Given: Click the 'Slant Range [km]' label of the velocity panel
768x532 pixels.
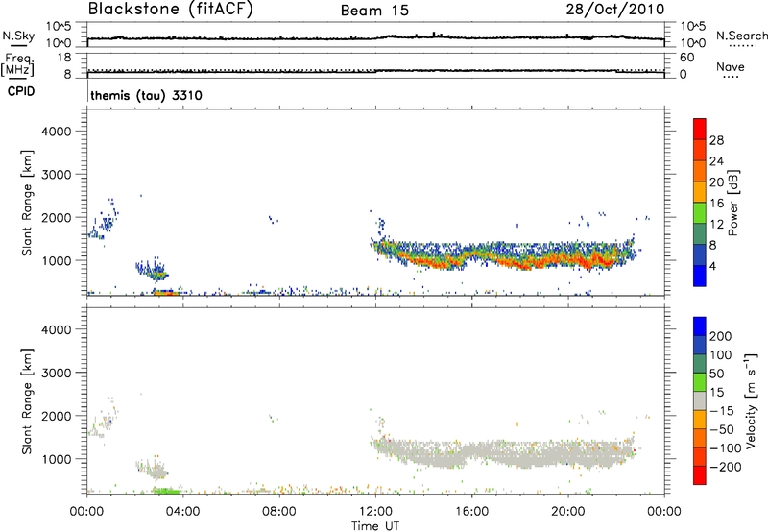Looking at the screenshot, I should point(27,401).
